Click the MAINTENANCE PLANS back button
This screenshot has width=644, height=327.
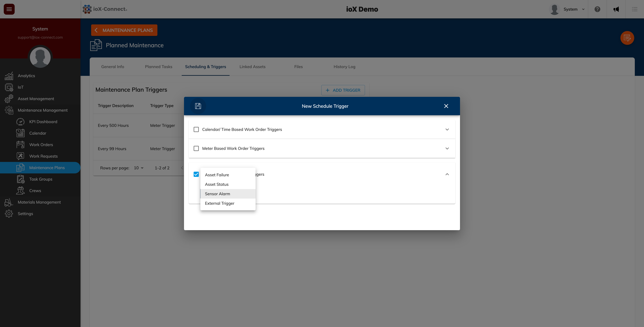pyautogui.click(x=124, y=30)
